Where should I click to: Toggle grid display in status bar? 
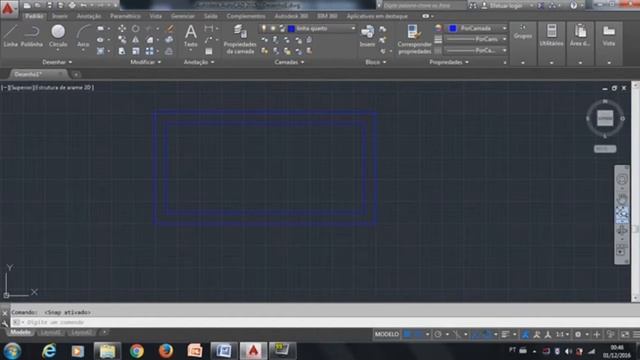pyautogui.click(x=407, y=334)
